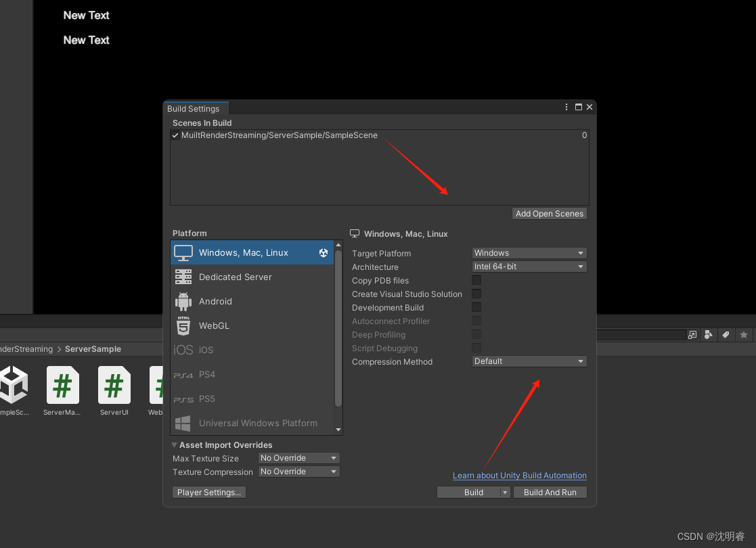The height and width of the screenshot is (548, 756).
Task: Click Build And Run
Action: [550, 492]
